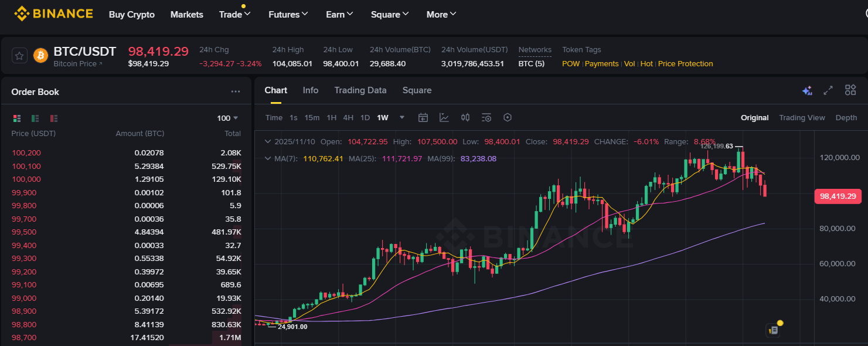This screenshot has width=868, height=346.
Task: Open the More navigation dropdown
Action: click(441, 14)
